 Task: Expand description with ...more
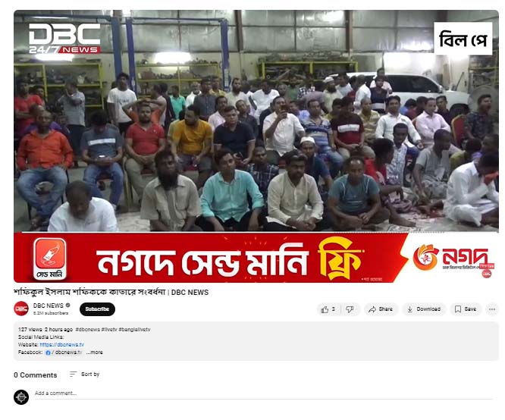coord(94,353)
